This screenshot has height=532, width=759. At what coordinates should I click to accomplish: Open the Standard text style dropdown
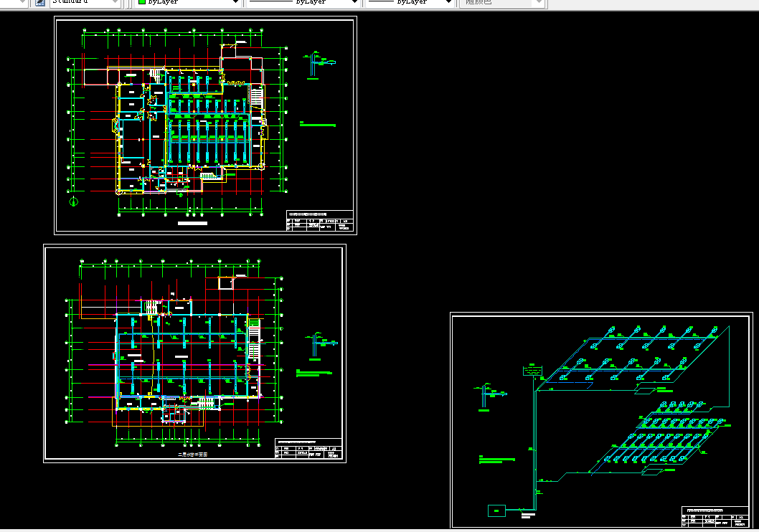[85, 2]
